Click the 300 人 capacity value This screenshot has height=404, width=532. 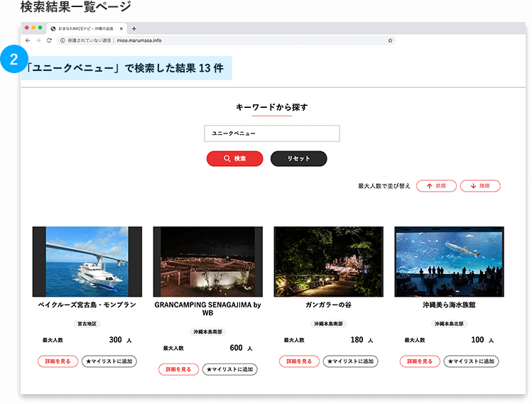121,340
